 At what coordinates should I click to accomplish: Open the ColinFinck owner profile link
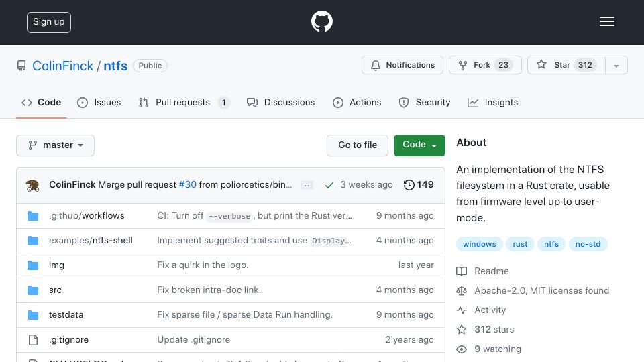(x=63, y=66)
